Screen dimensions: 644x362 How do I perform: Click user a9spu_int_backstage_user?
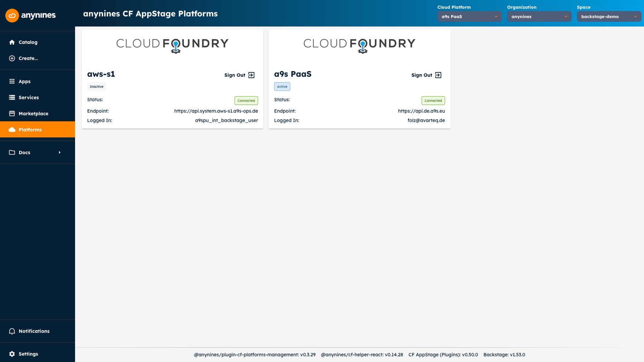[x=226, y=121]
